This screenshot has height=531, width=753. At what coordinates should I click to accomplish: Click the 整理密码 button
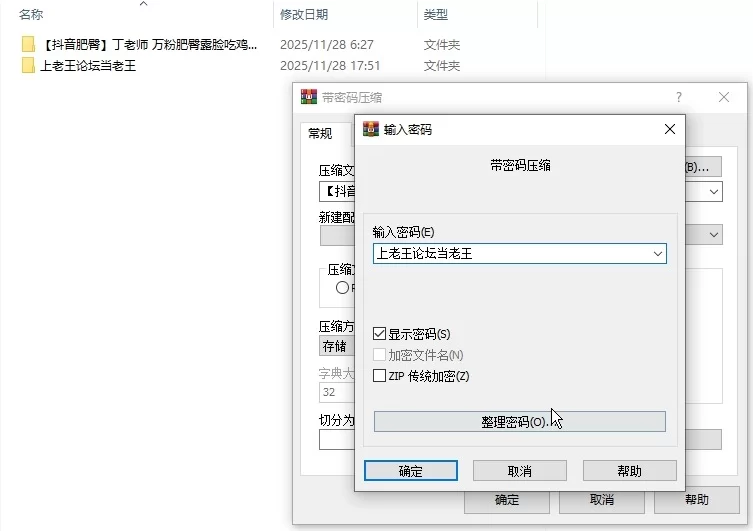[519, 422]
